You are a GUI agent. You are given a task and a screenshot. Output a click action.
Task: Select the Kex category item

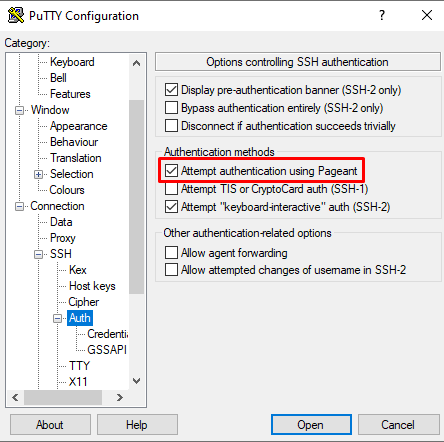pos(78,270)
